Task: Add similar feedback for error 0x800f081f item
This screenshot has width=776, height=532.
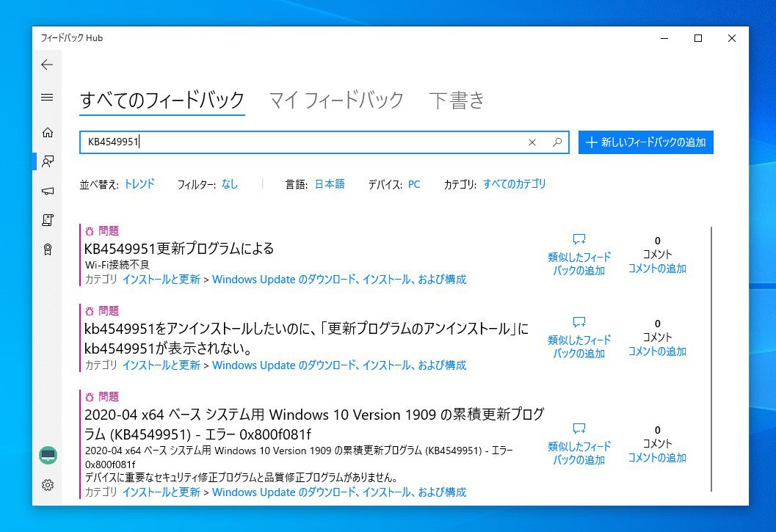Action: pyautogui.click(x=579, y=444)
